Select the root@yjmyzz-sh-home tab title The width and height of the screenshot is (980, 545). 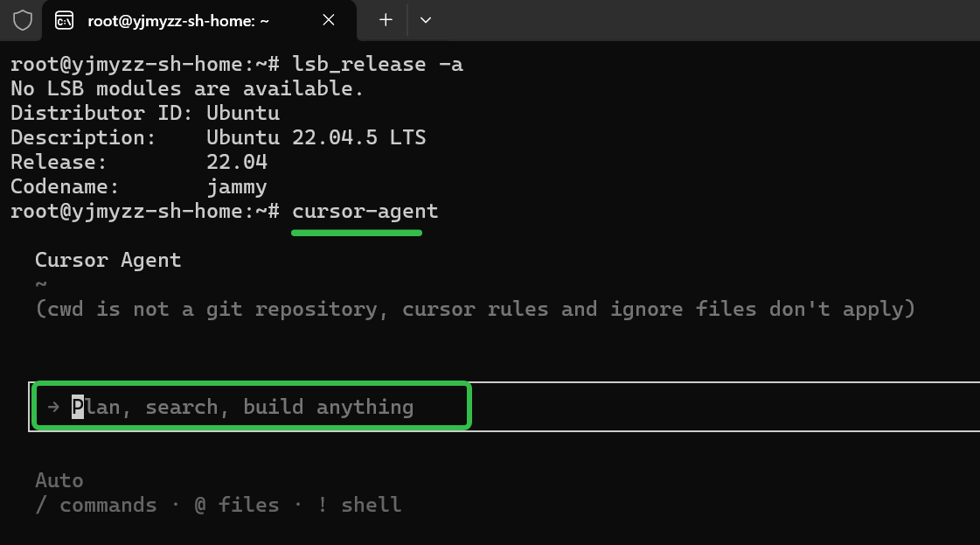(x=178, y=21)
